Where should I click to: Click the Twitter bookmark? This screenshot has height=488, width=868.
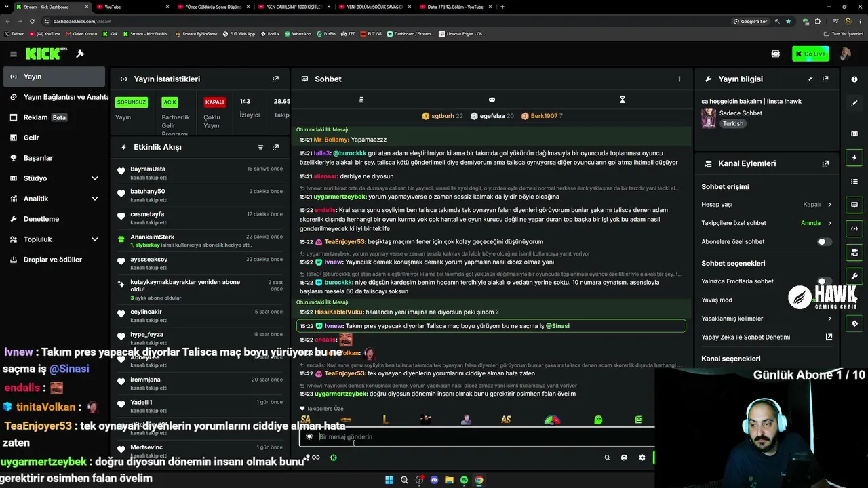[x=14, y=33]
